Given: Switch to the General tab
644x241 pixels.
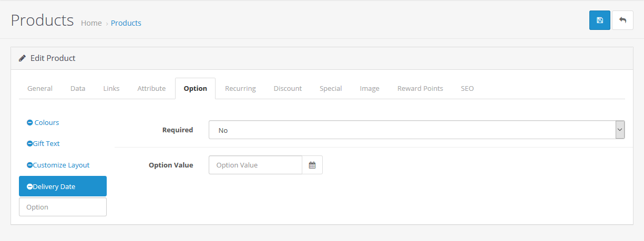Looking at the screenshot, I should pos(40,88).
